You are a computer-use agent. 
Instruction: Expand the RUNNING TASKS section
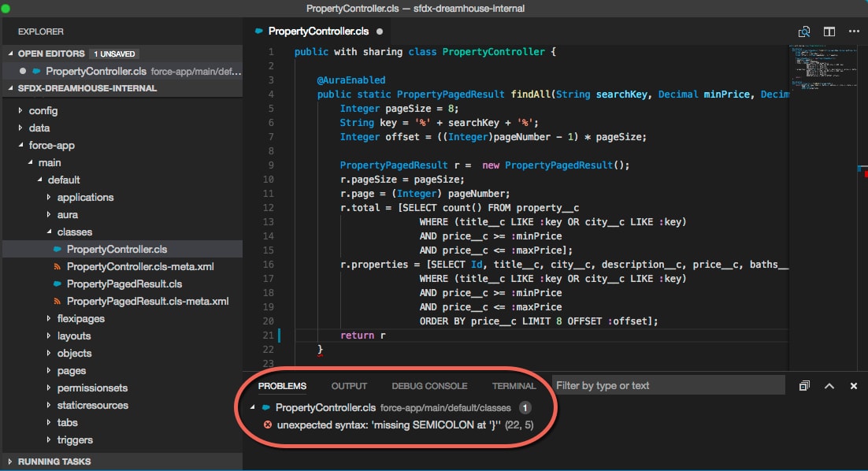[10, 462]
